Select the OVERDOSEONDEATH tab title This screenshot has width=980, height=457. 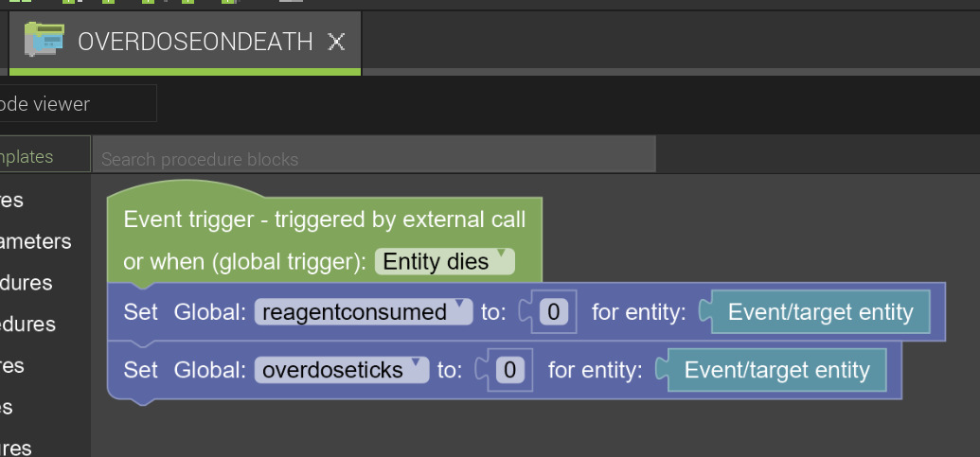point(195,42)
